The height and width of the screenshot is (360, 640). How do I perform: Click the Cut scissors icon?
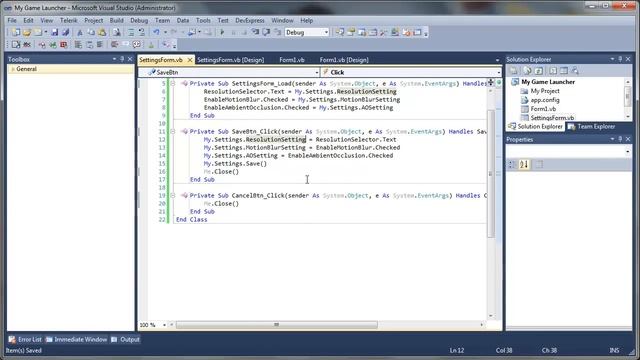tap(80, 32)
